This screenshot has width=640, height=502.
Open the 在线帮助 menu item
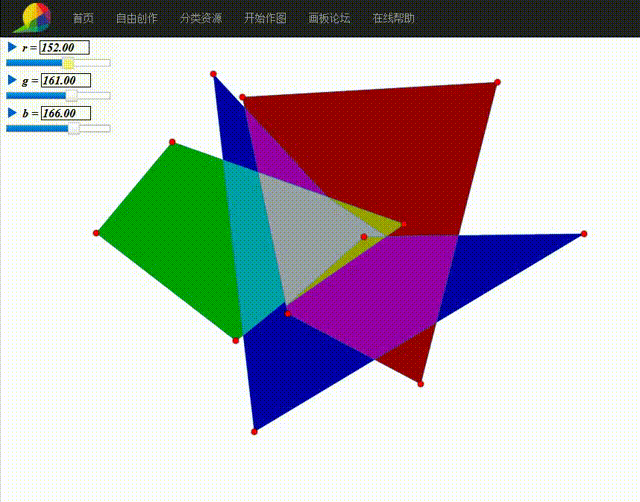393,18
